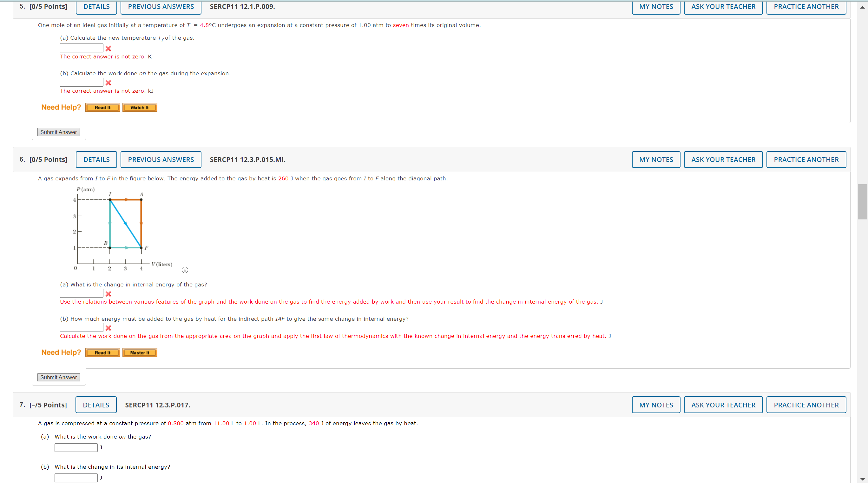This screenshot has width=868, height=483.
Task: Click work done on gas field, question 7
Action: 76,447
